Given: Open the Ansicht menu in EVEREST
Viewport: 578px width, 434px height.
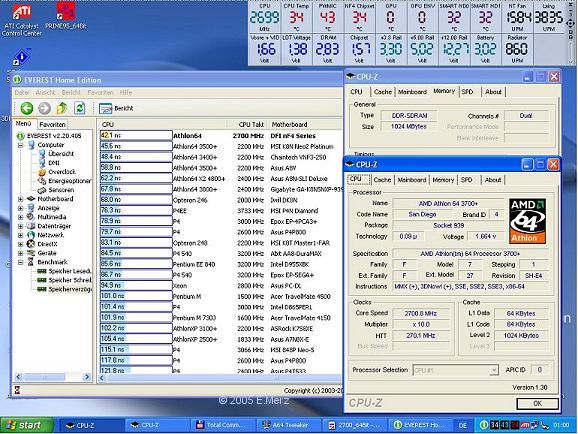Looking at the screenshot, I should coord(45,93).
